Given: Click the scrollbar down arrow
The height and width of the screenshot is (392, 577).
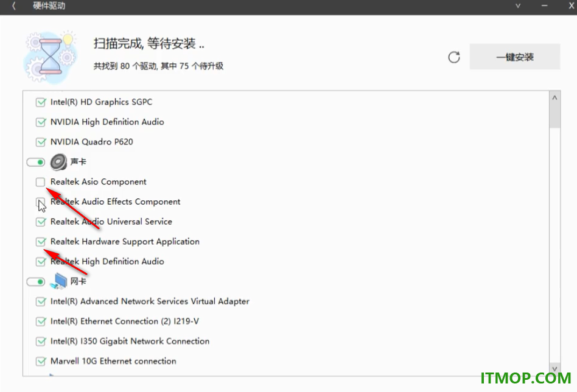Looking at the screenshot, I should tap(554, 368).
